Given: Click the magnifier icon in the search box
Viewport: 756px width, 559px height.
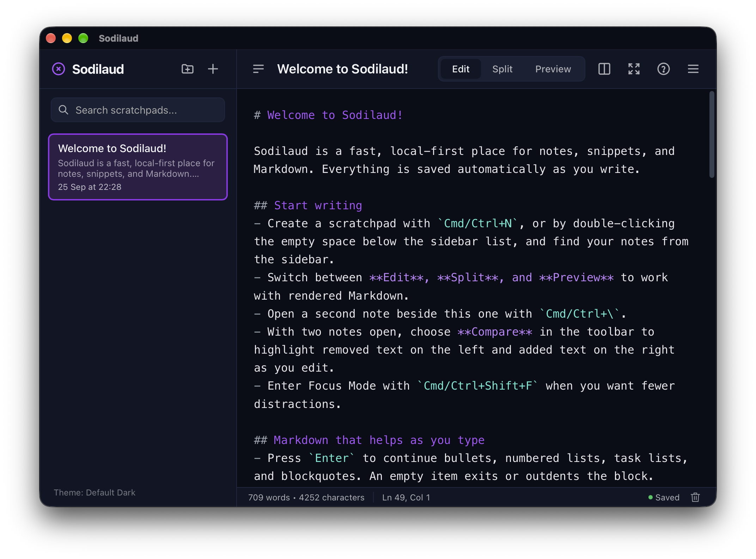Looking at the screenshot, I should [63, 110].
